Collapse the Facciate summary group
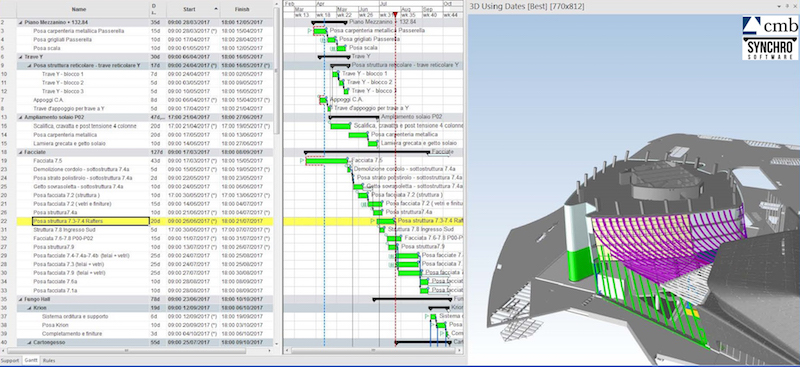Screen dimensions: 800x367 click(x=20, y=152)
